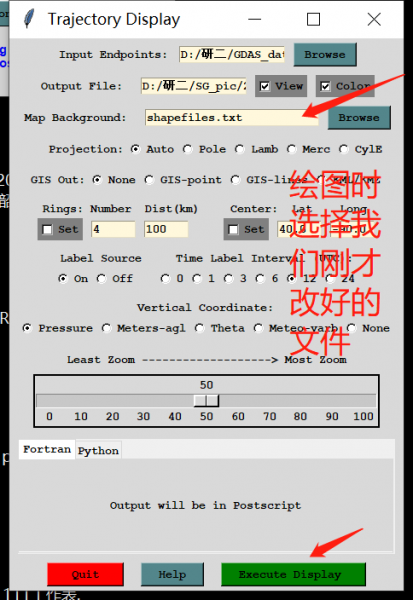Switch to the Python tab
Viewport: 413px width, 600px height.
[98, 450]
